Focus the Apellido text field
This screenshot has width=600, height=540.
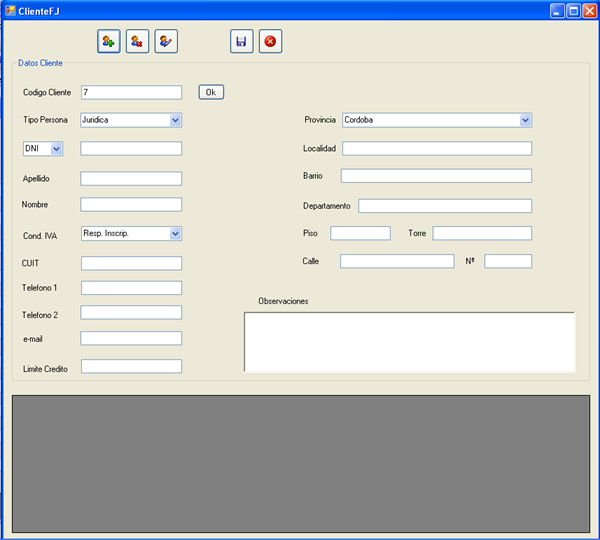pos(131,179)
